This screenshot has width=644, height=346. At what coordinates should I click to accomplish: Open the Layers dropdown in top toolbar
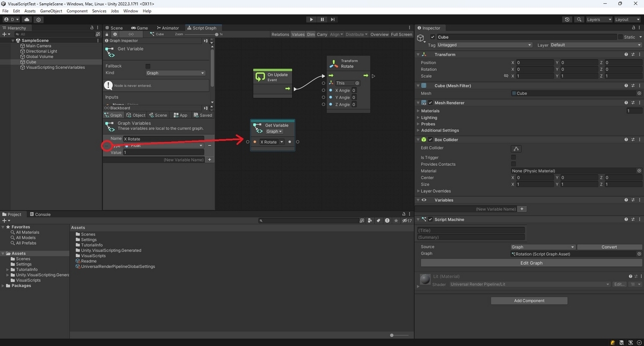[598, 19]
